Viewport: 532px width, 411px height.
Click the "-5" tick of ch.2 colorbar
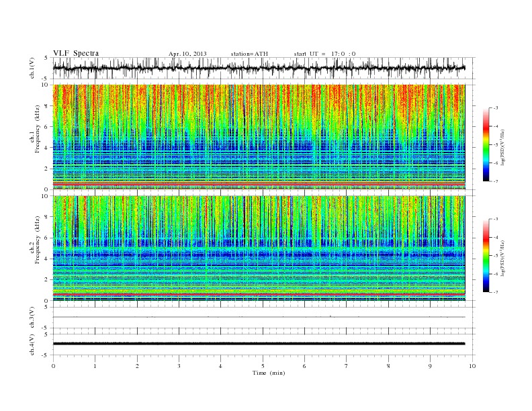(495, 256)
